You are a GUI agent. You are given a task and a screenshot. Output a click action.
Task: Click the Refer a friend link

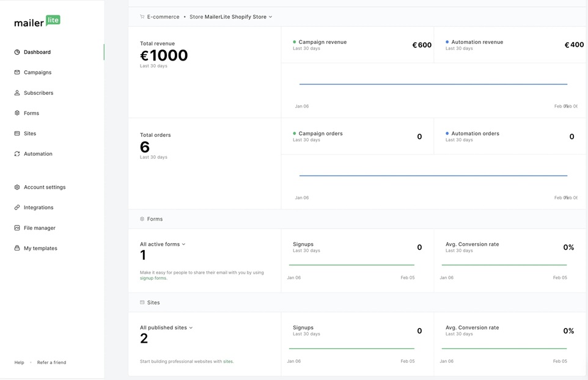[x=51, y=362]
